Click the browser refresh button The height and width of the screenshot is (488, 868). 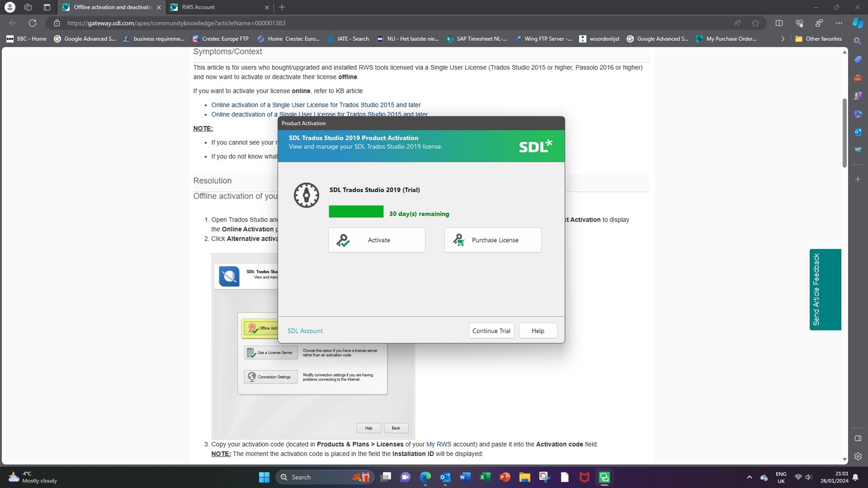[x=32, y=23]
